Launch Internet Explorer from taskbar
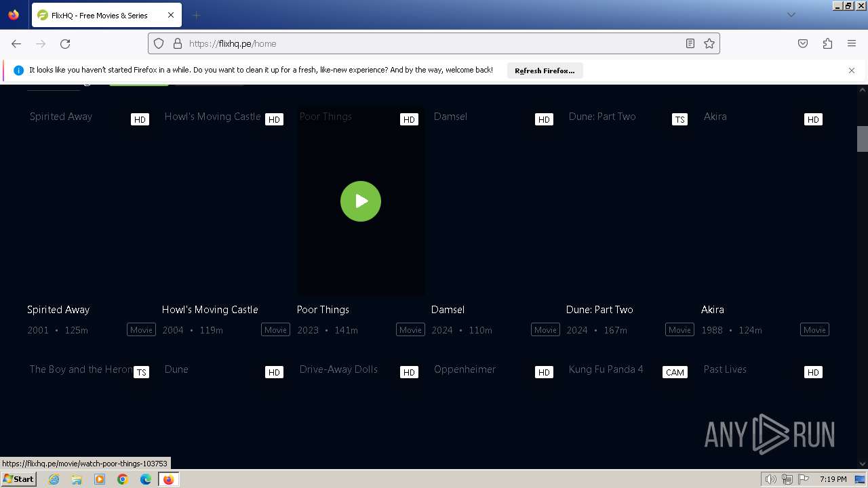Screen dimensions: 868x488 (x=54, y=479)
